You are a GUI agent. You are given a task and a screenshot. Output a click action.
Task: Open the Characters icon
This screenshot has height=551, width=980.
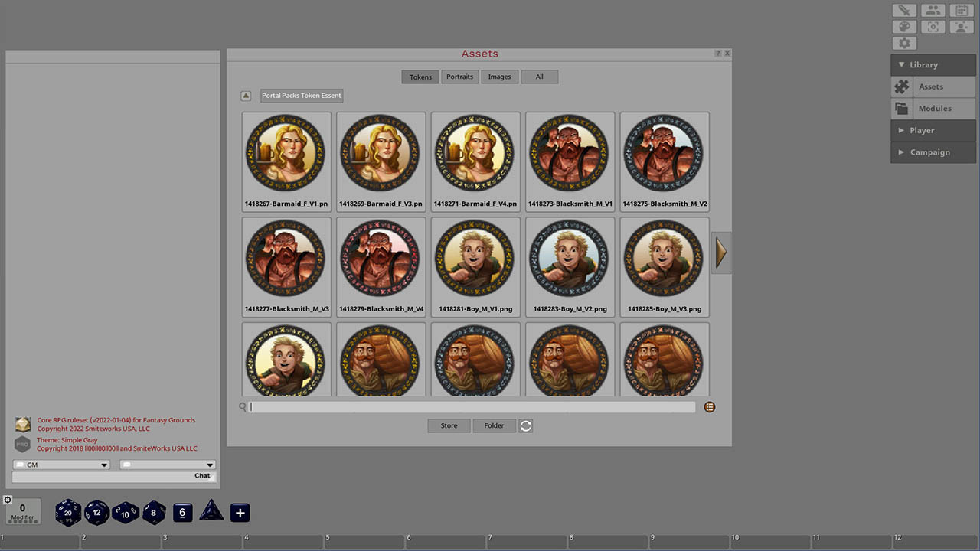tap(962, 27)
